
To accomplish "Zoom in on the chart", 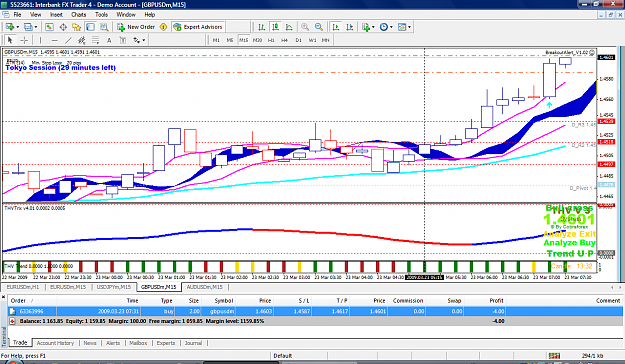I will pyautogui.click(x=305, y=27).
